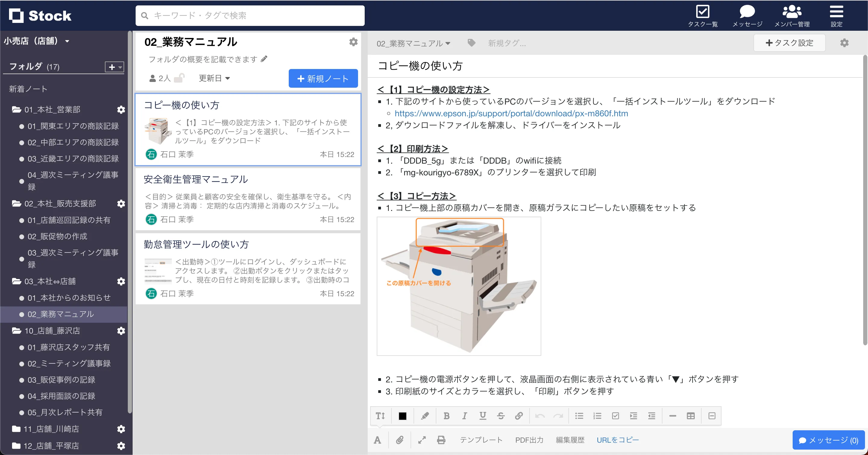Open the Epson support download link
Image resolution: width=868 pixels, height=455 pixels.
point(511,114)
